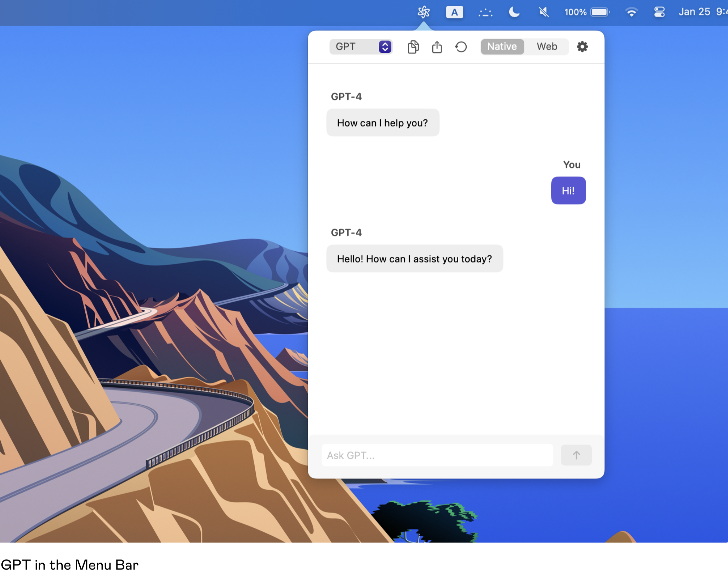Click into the Ask GPT input field

pyautogui.click(x=437, y=455)
